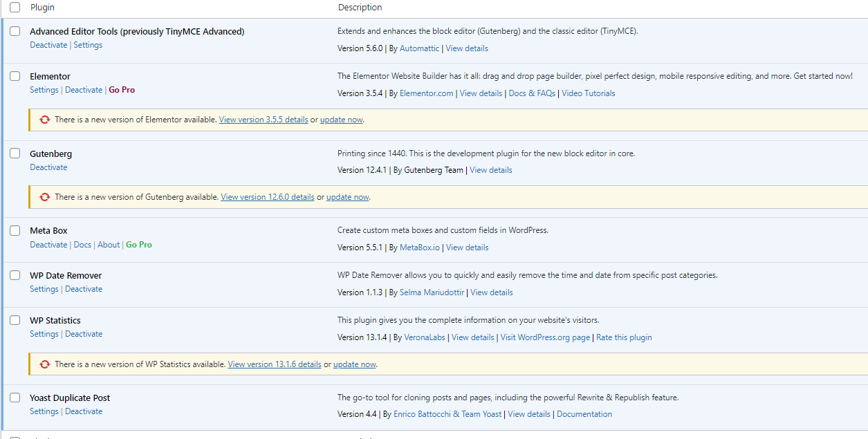Select the Elementor plugin checkbox
The height and width of the screenshot is (439, 868).
pyautogui.click(x=15, y=76)
